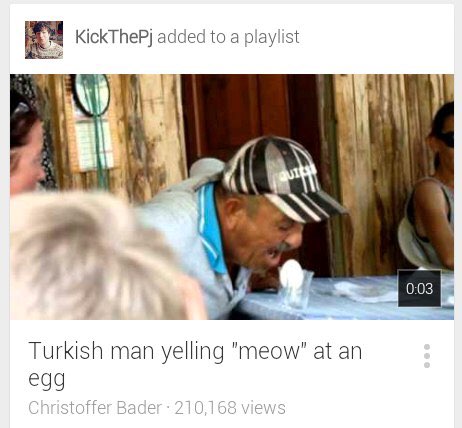The height and width of the screenshot is (428, 462).
Task: Tap the egg shown in the video thumbnail
Action: [291, 274]
